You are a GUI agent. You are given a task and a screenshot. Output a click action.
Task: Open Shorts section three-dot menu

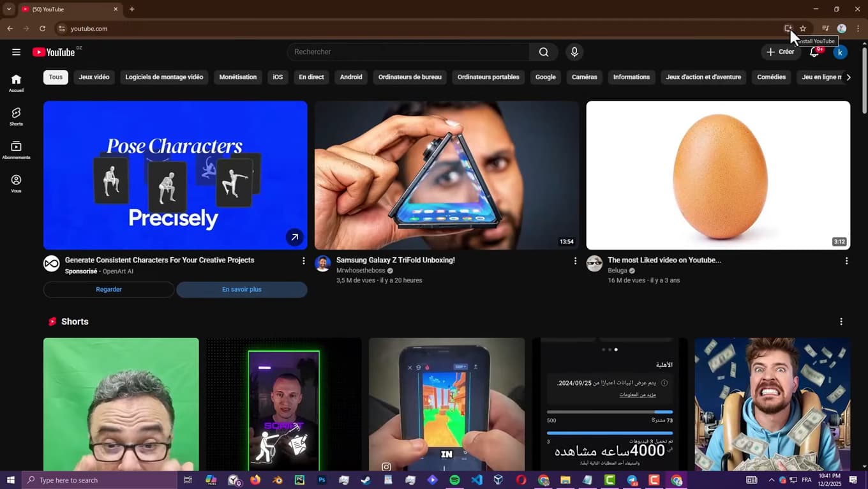(841, 322)
